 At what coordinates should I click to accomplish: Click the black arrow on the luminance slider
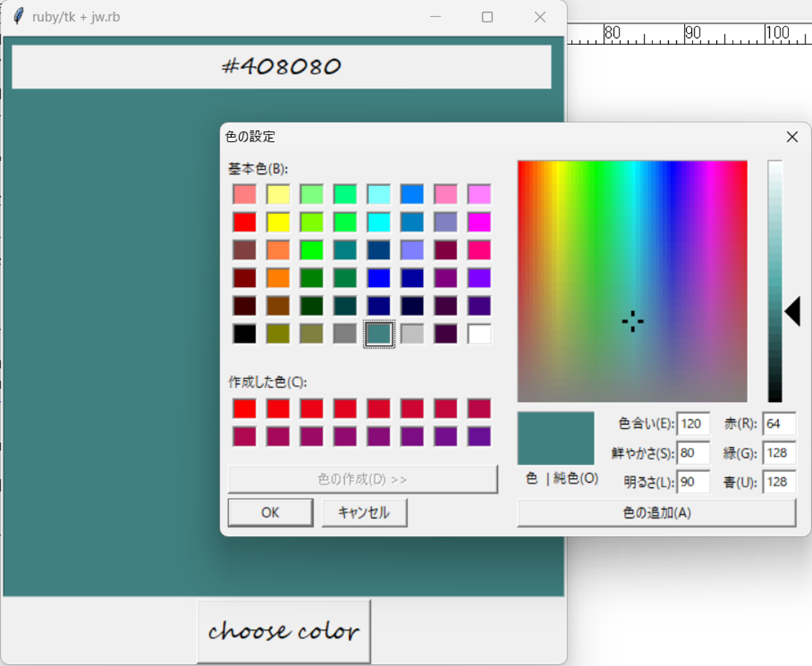pos(793,310)
